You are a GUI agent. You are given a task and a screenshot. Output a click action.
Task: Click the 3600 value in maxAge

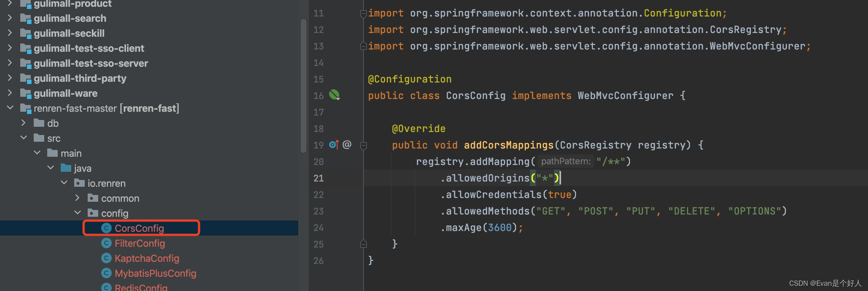pyautogui.click(x=500, y=228)
